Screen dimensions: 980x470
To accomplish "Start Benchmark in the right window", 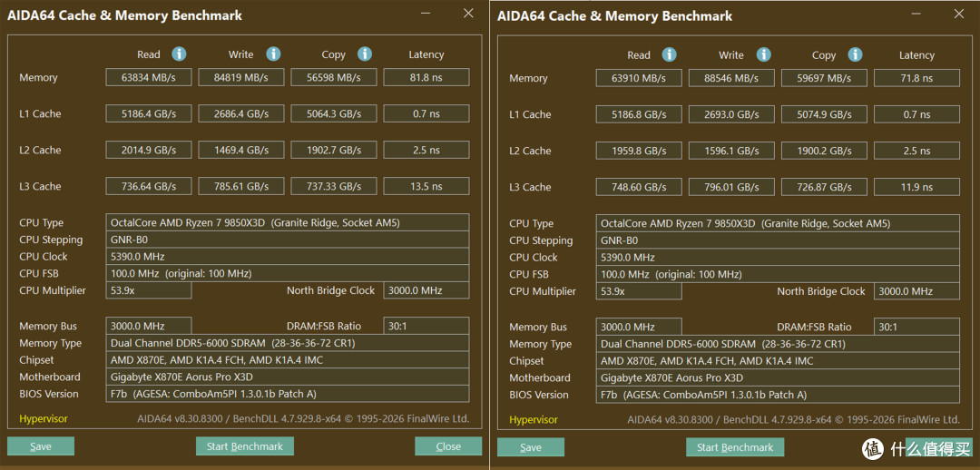I will click(x=735, y=447).
